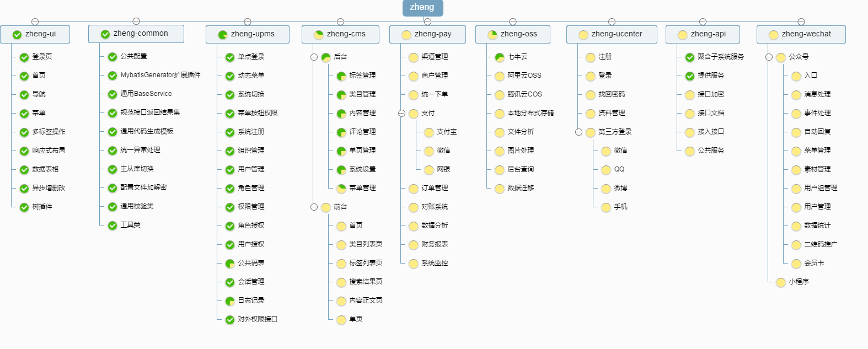This screenshot has height=349, width=868.
Task: Select the 统一下单 node
Action: pyautogui.click(x=435, y=94)
